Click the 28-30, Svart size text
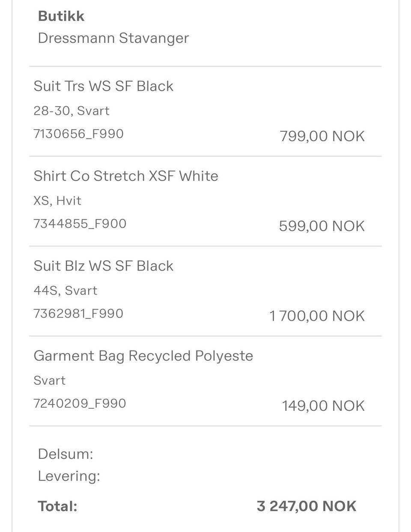Screen dimensions: 411x532 (71, 111)
